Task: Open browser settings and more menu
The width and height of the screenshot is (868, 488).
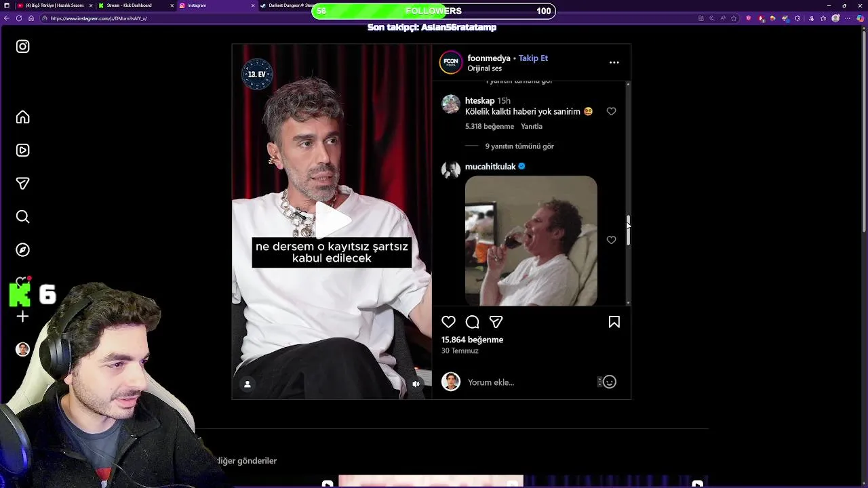Action: click(848, 18)
